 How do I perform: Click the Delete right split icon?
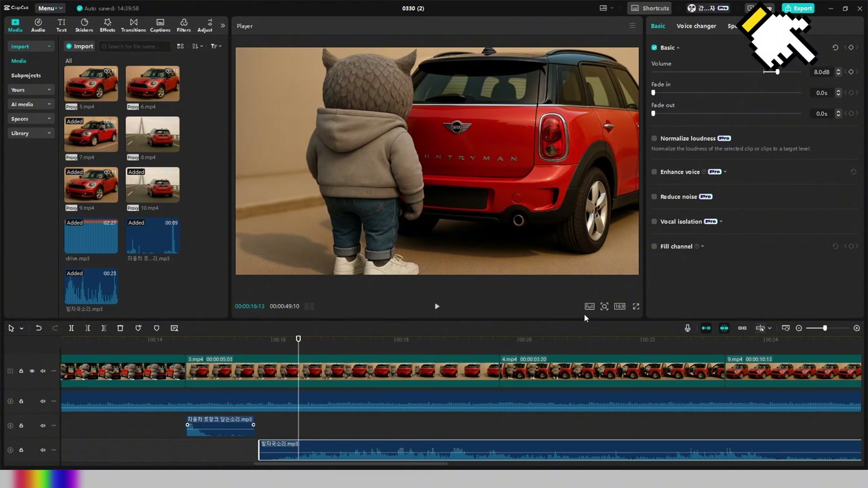[x=103, y=329]
